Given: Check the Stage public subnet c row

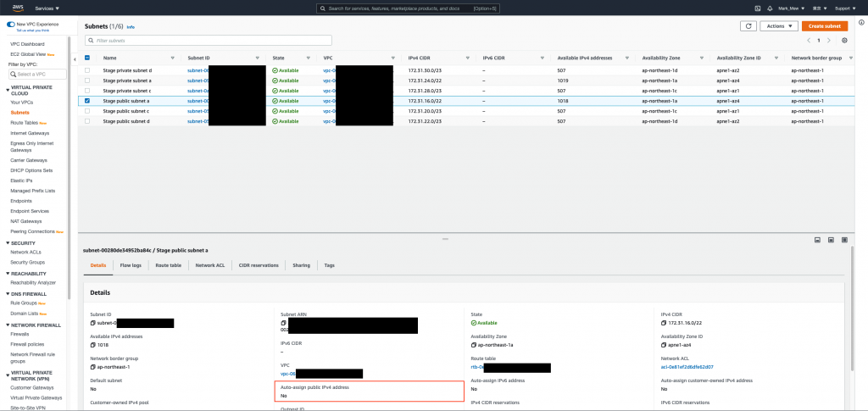Looking at the screenshot, I should (x=87, y=111).
